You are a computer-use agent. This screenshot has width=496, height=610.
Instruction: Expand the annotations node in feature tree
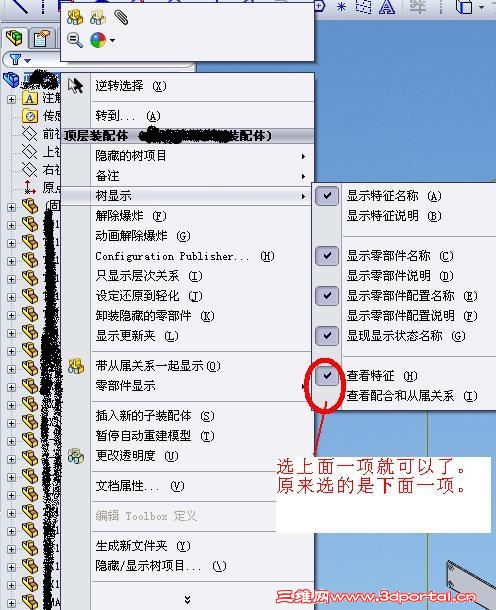click(11, 99)
